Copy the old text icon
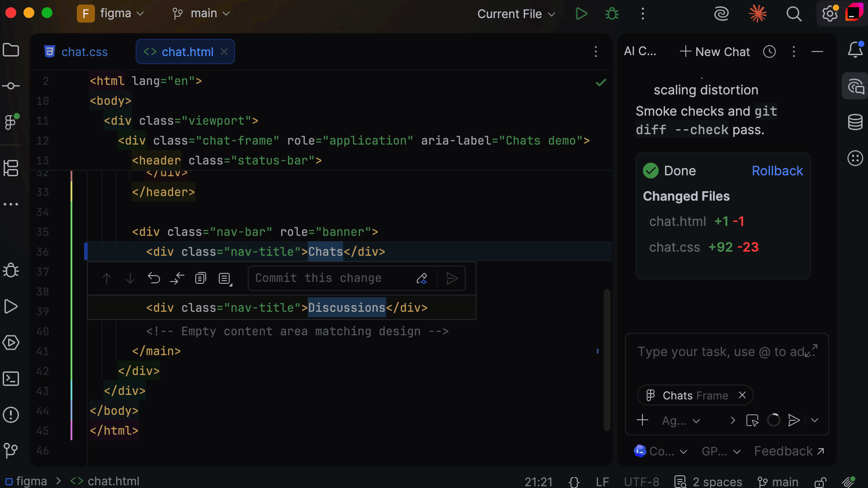 coord(201,278)
